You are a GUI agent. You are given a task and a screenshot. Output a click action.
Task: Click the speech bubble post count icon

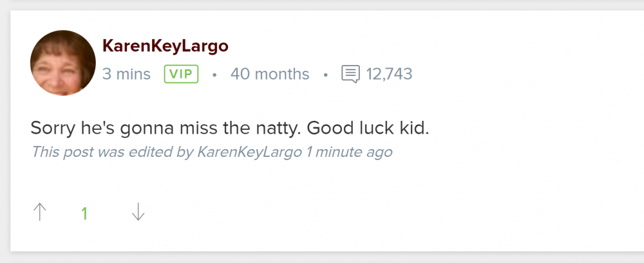tap(350, 74)
